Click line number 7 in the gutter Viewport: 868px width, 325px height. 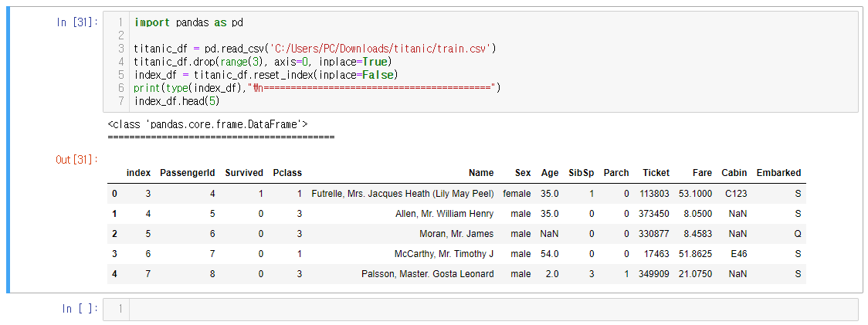[x=120, y=101]
